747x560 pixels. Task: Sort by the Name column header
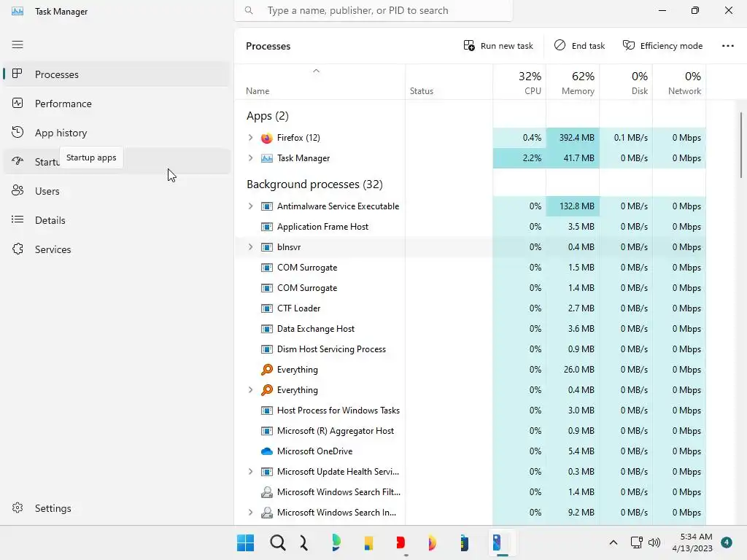320,82
